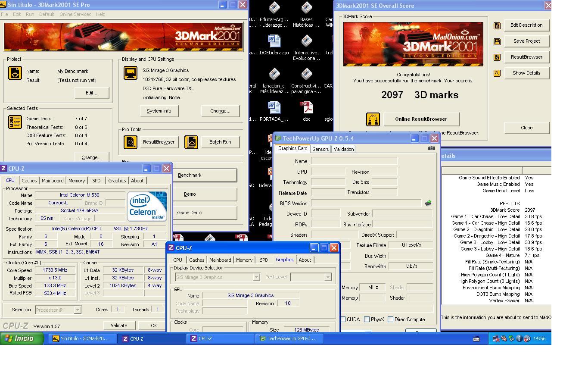Click the Game Demo button
This screenshot has height=382, width=588.
click(x=205, y=213)
